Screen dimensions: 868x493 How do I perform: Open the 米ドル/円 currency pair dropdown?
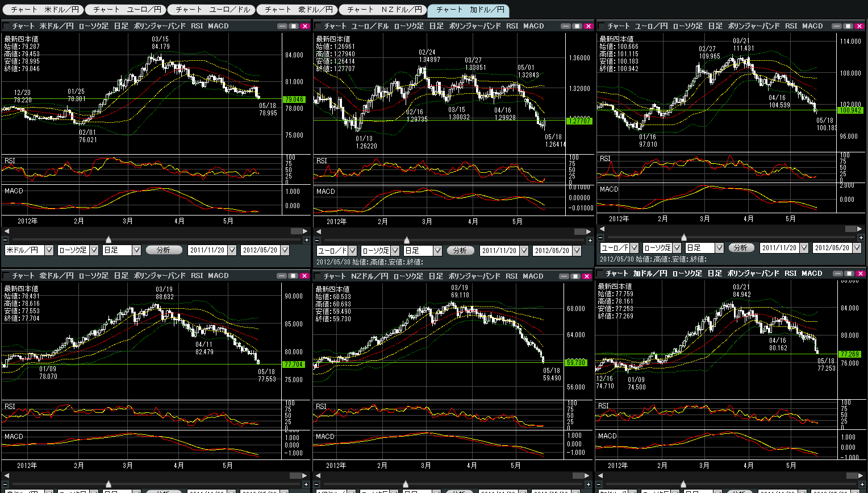[x=49, y=250]
